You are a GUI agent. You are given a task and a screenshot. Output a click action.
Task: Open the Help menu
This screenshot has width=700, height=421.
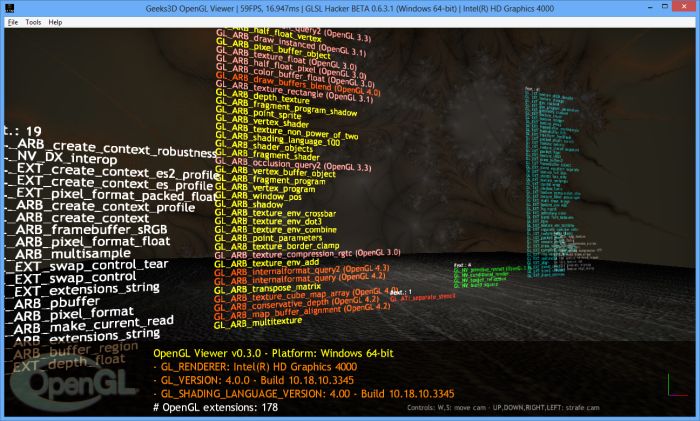pos(55,22)
